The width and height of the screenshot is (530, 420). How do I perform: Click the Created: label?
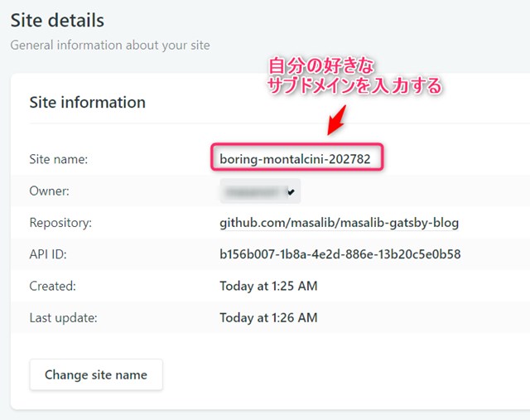click(53, 286)
